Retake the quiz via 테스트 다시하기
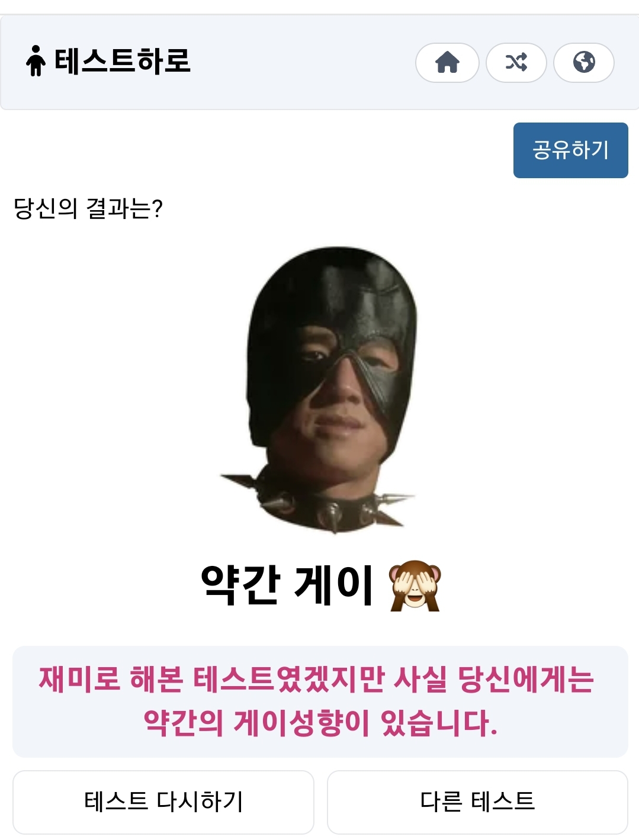Image resolution: width=639 pixels, height=840 pixels. (163, 802)
